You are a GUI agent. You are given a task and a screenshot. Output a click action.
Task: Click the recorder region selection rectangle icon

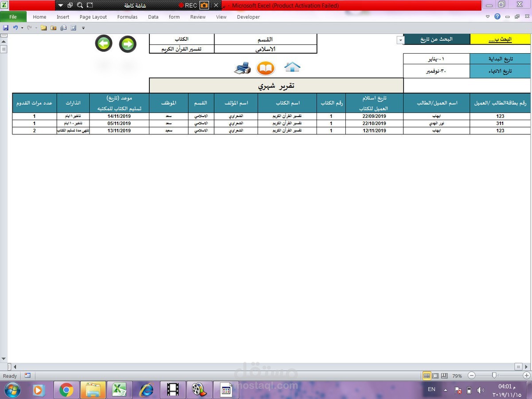click(x=90, y=5)
